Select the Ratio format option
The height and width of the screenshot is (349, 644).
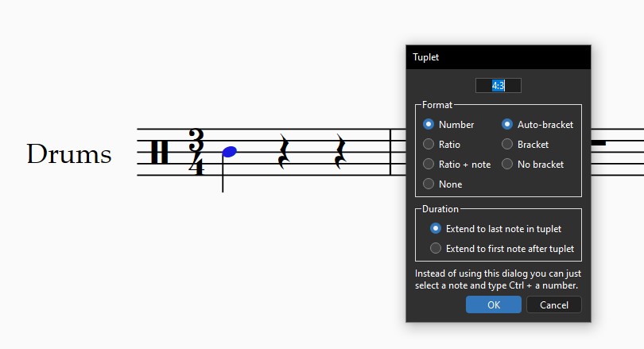click(429, 145)
